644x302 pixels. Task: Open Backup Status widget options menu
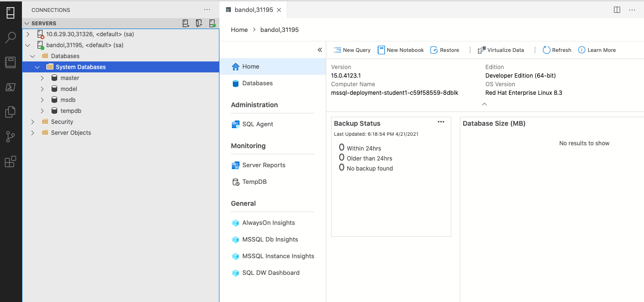click(441, 122)
